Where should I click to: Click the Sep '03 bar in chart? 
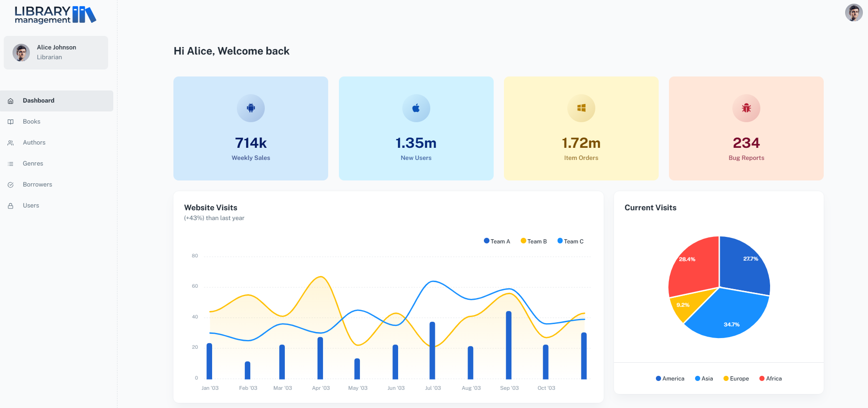(509, 345)
